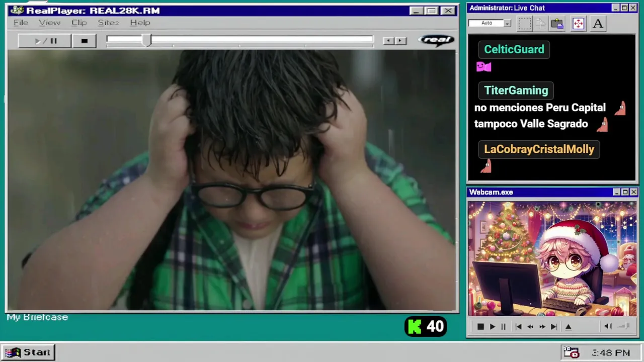Click the My Briefcase desktop label
644x362 pixels.
(x=37, y=317)
